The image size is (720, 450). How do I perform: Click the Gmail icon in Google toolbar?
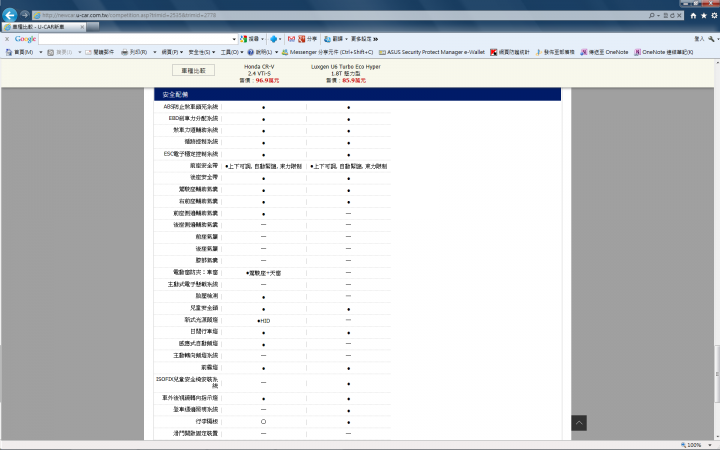point(291,39)
